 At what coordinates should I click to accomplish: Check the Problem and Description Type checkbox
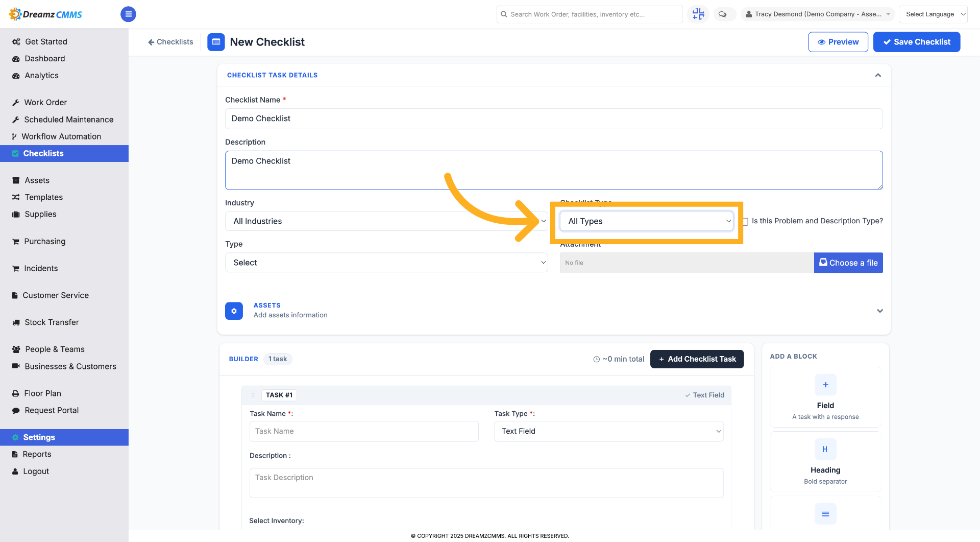pos(746,222)
